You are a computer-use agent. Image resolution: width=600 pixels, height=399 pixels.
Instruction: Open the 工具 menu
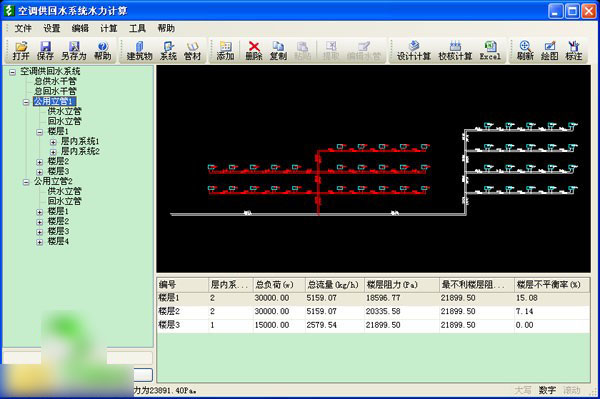coord(137,28)
